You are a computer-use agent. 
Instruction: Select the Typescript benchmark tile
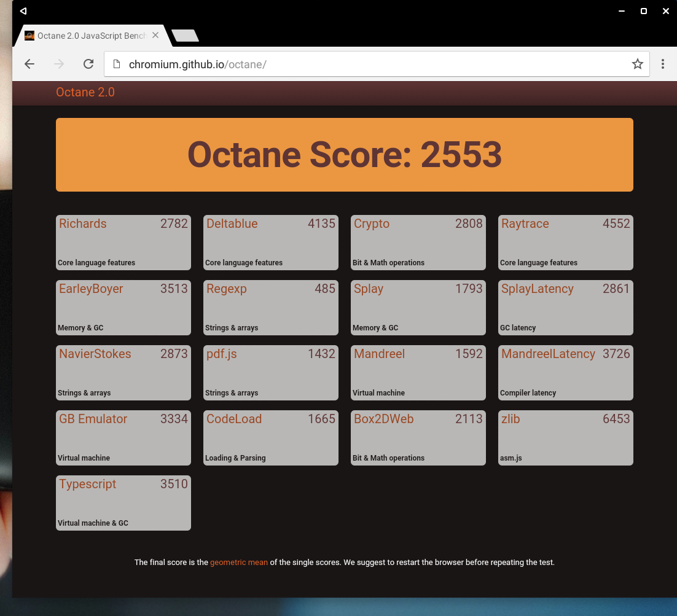123,502
